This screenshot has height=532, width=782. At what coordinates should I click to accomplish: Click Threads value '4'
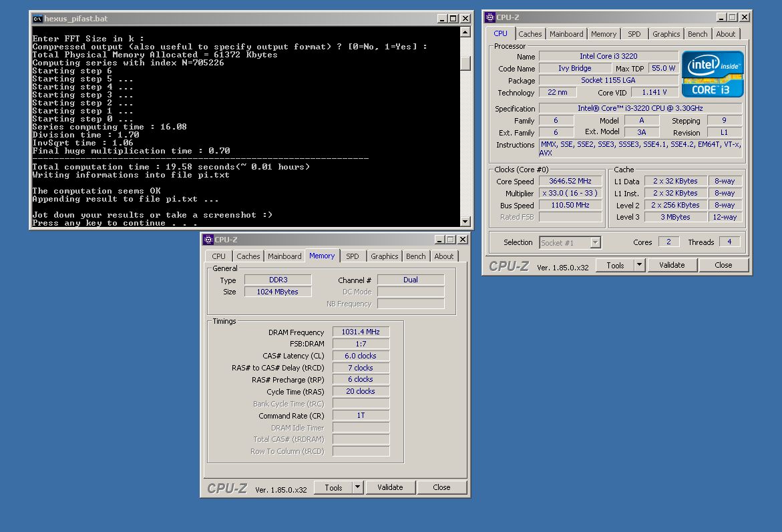(x=729, y=242)
